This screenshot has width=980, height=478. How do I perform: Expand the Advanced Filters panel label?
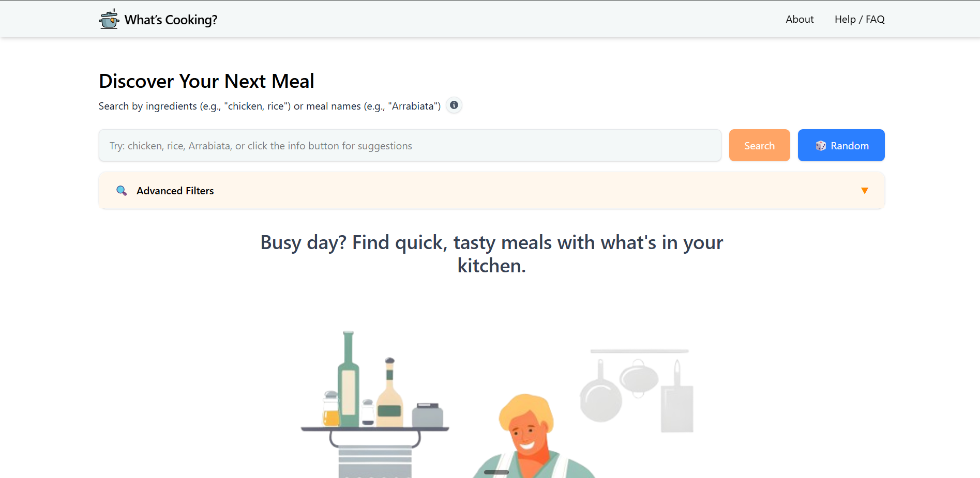(175, 191)
